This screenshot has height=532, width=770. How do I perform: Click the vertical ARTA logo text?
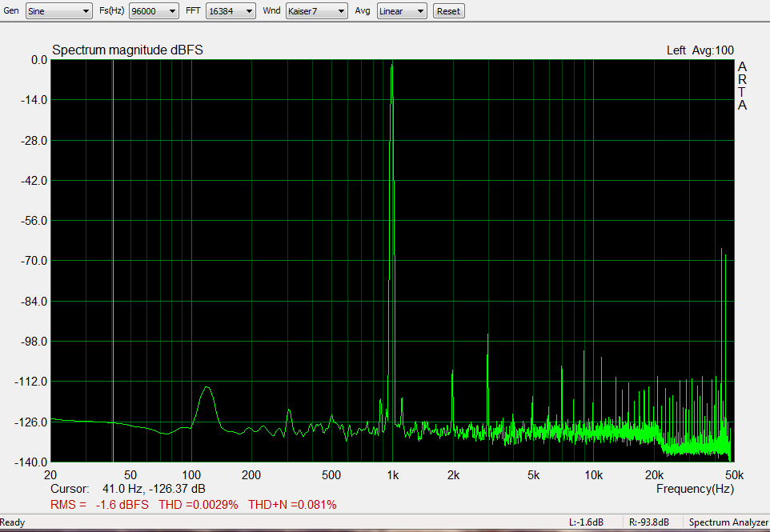(x=742, y=86)
